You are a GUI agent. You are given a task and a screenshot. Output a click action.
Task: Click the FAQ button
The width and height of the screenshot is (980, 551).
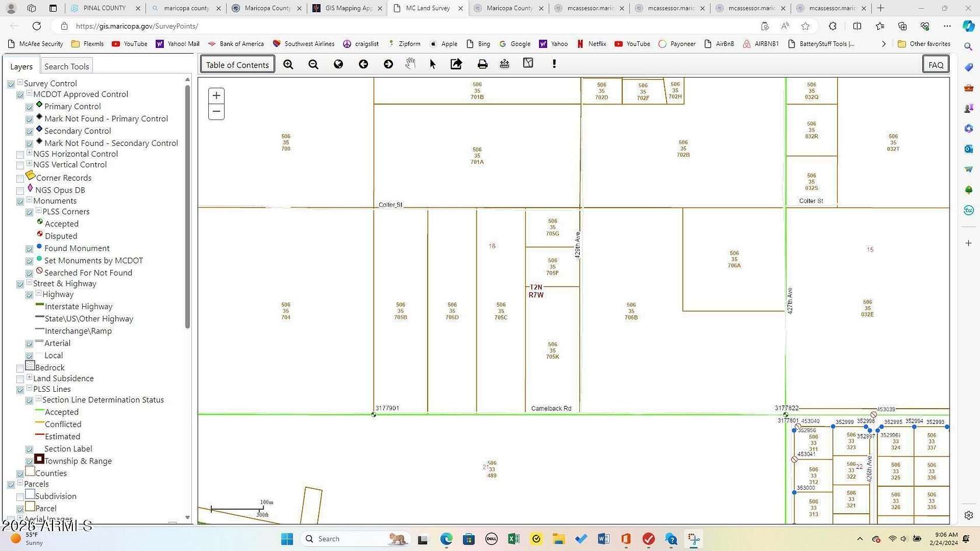click(936, 65)
